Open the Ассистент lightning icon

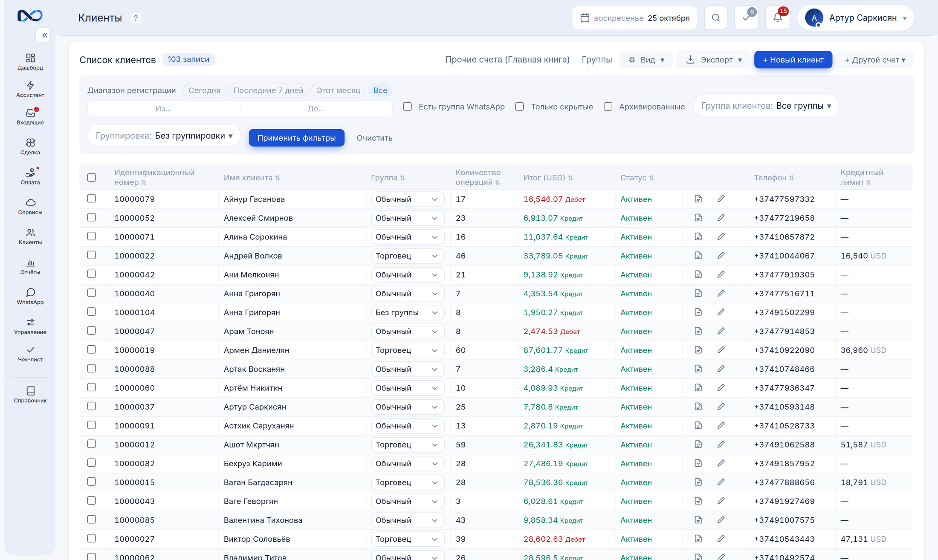pos(30,89)
